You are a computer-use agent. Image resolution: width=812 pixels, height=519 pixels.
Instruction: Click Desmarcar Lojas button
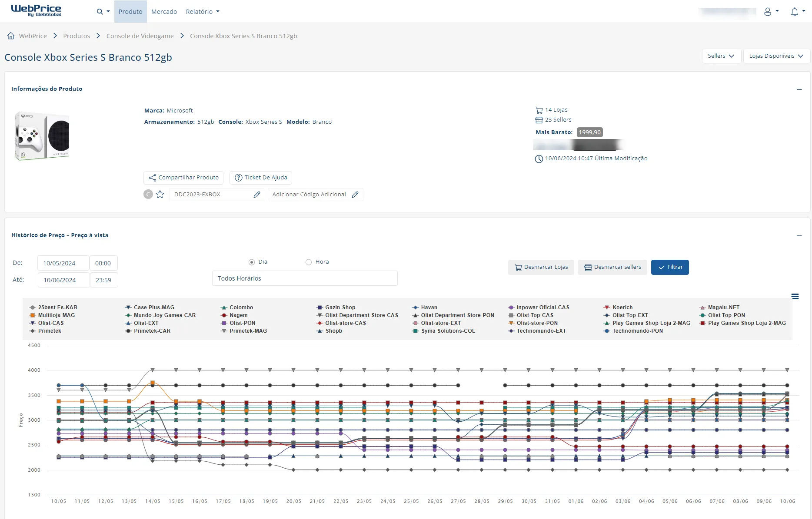point(541,267)
